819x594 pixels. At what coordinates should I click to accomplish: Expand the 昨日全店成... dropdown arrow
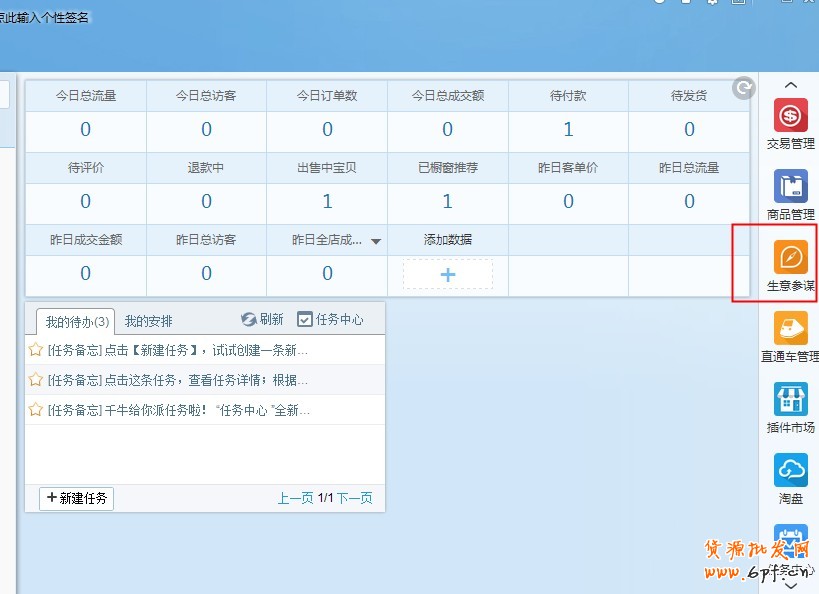[376, 241]
